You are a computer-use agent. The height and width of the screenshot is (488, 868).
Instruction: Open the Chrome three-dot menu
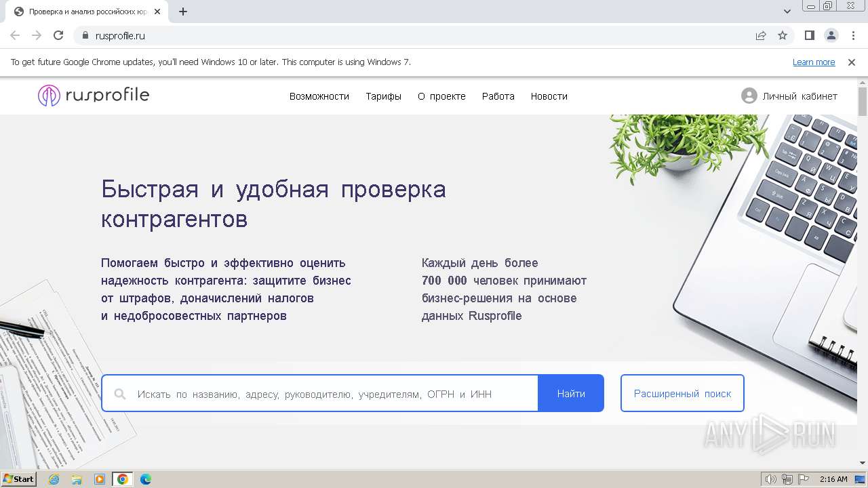pyautogui.click(x=852, y=35)
